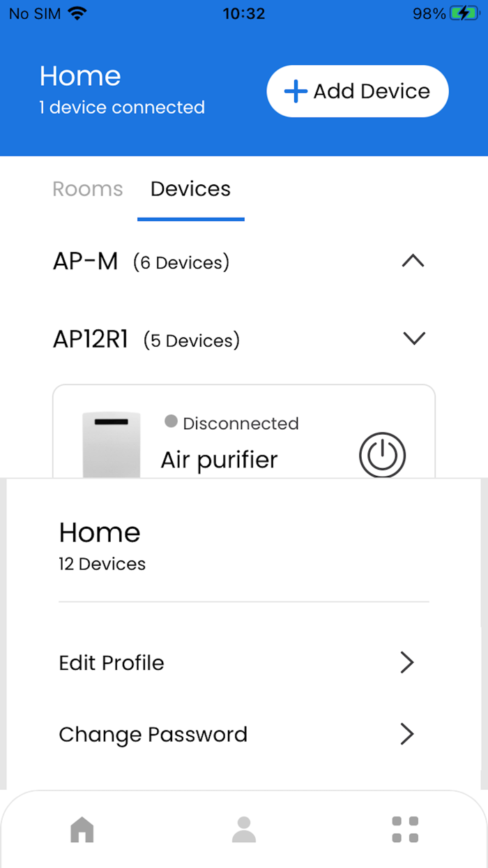Tap the grid menu icon in bottom navigation
The height and width of the screenshot is (868, 488).
pos(405,830)
